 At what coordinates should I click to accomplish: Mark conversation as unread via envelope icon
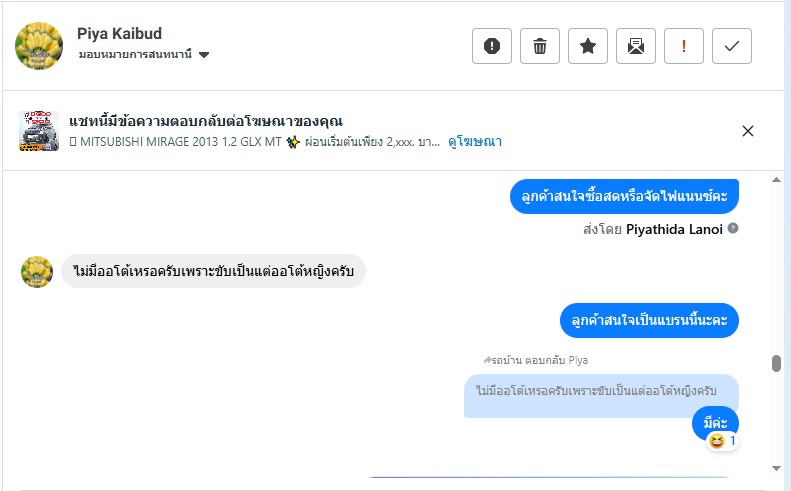[x=636, y=46]
